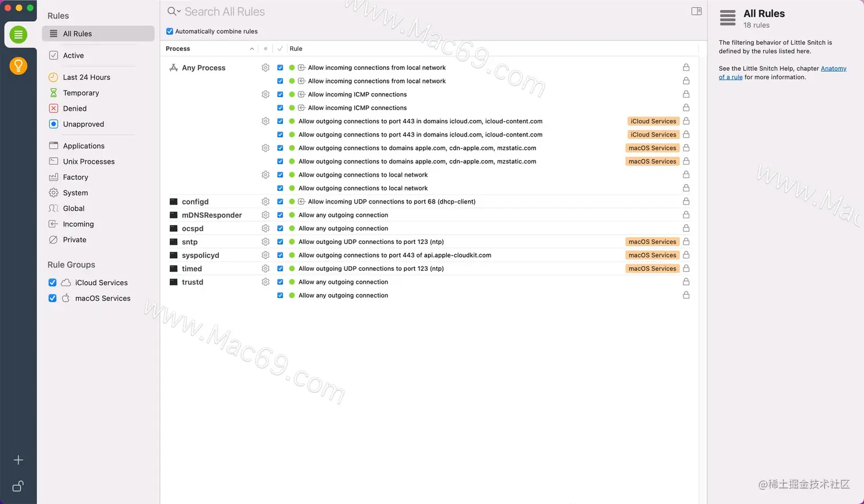Toggle the macOS Services rule group checkbox
The height and width of the screenshot is (504, 864).
pyautogui.click(x=53, y=298)
